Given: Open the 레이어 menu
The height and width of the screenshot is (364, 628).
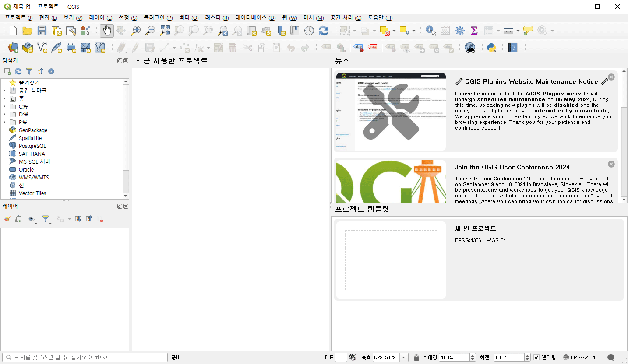Looking at the screenshot, I should pos(100,17).
